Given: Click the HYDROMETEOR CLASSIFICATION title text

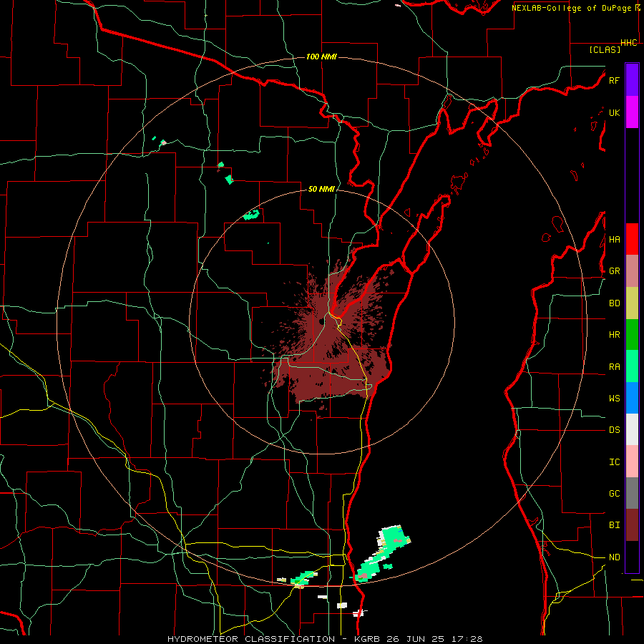Looking at the screenshot, I should (x=251, y=639).
